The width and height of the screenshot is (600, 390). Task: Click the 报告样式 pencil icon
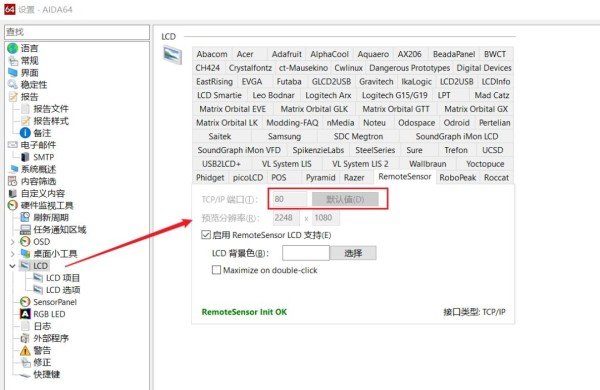[25, 121]
